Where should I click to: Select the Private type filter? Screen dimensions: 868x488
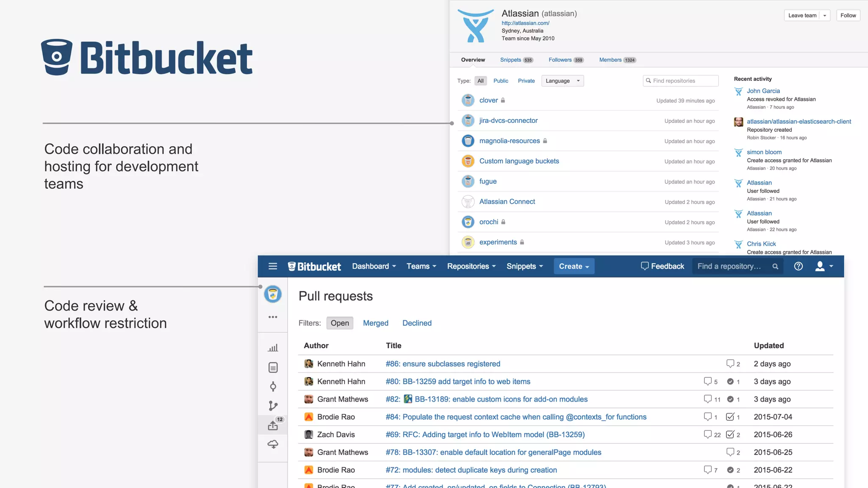[526, 81]
